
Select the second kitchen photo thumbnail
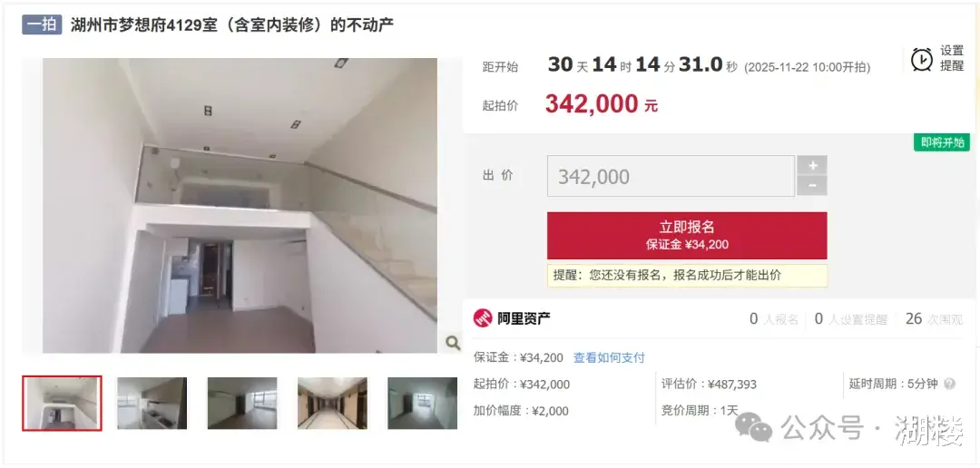pos(152,403)
